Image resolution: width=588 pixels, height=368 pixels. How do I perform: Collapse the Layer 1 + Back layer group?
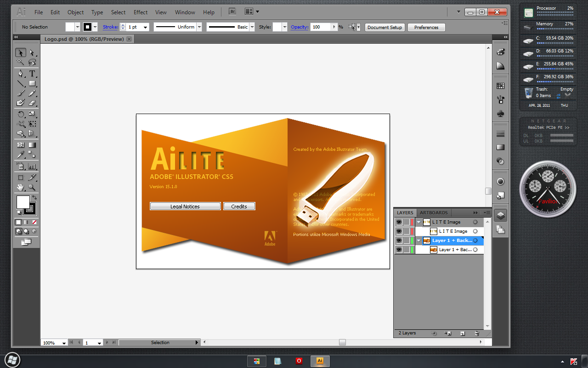click(x=418, y=241)
